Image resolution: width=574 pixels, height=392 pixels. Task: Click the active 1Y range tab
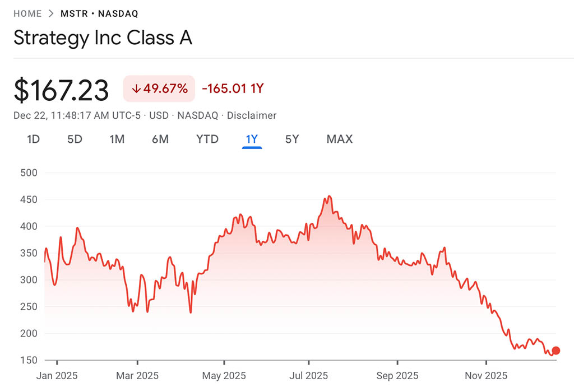click(252, 139)
